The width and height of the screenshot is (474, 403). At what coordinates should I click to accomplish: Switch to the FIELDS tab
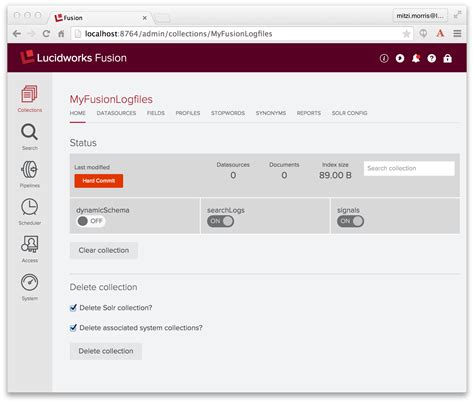[156, 113]
